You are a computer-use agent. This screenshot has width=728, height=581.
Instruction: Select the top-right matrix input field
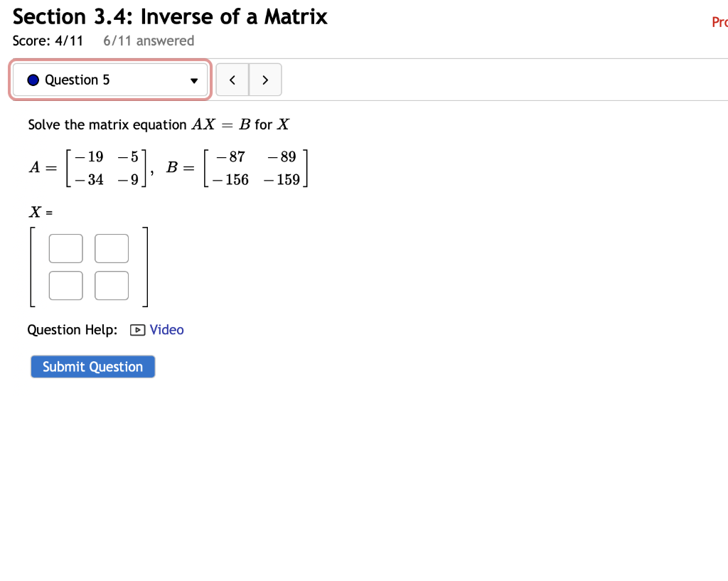tap(111, 248)
